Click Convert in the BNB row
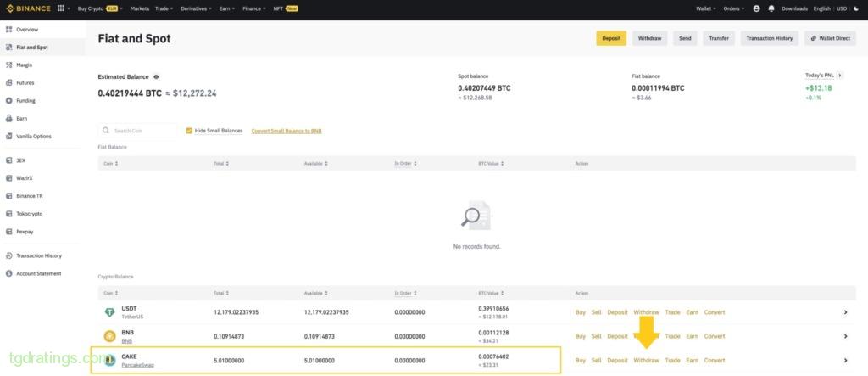 [714, 336]
